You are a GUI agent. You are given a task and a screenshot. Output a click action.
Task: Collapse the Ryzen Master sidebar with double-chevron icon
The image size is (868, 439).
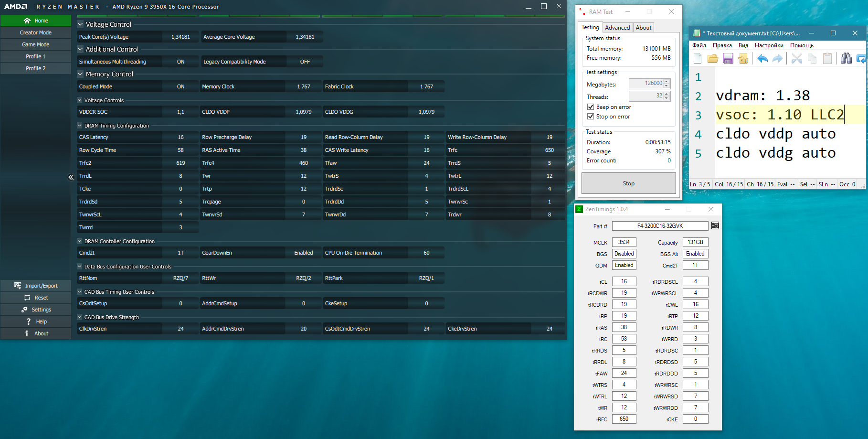pos(71,177)
